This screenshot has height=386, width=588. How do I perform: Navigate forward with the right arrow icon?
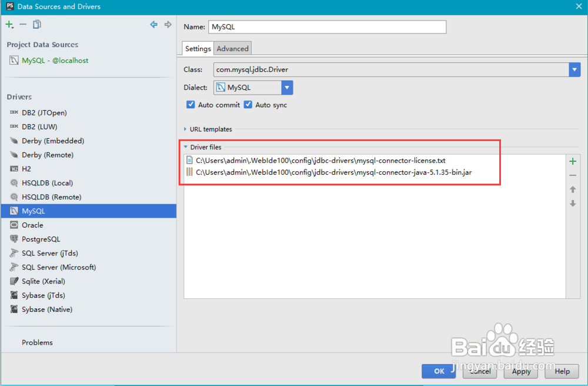pyautogui.click(x=168, y=24)
